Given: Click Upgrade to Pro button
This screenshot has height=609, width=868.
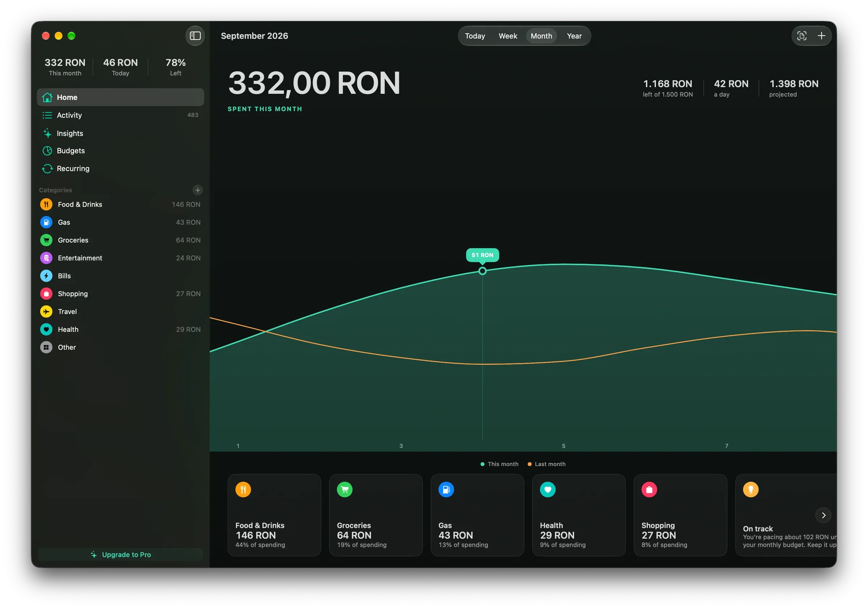Looking at the screenshot, I should [x=120, y=554].
